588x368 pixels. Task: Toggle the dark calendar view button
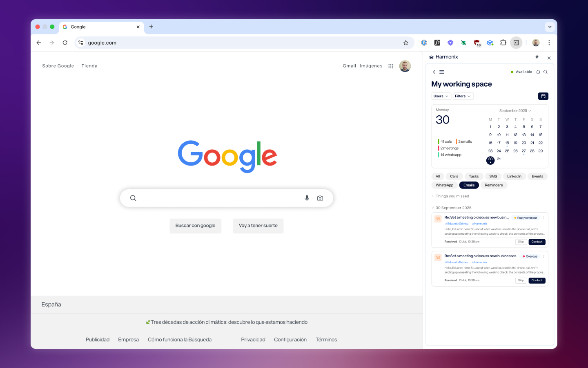point(543,96)
